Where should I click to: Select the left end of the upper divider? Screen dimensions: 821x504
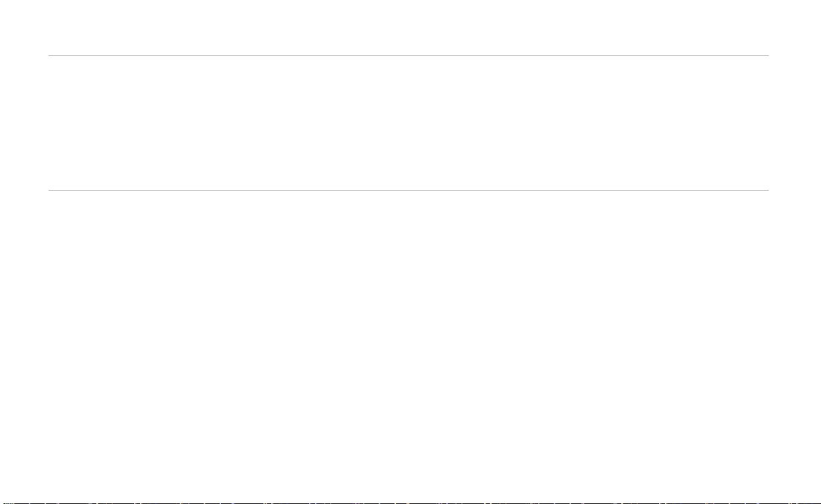[50, 55]
